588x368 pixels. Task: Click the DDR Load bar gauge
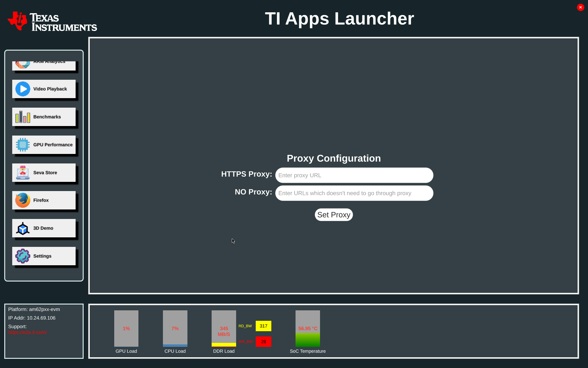(224, 328)
